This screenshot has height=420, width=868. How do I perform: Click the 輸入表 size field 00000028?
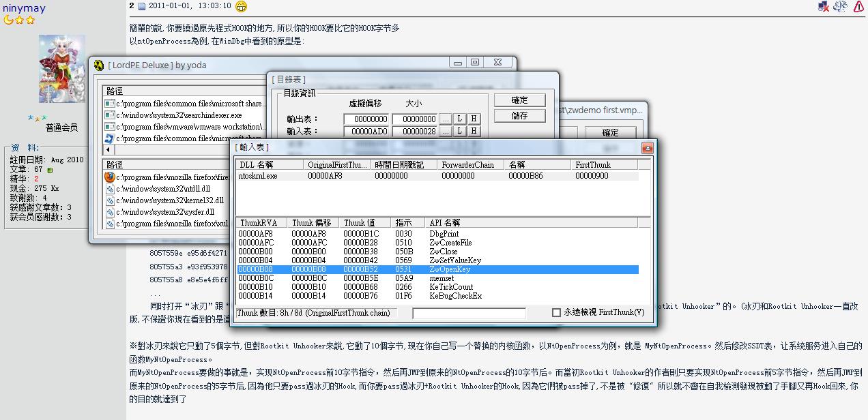[415, 131]
